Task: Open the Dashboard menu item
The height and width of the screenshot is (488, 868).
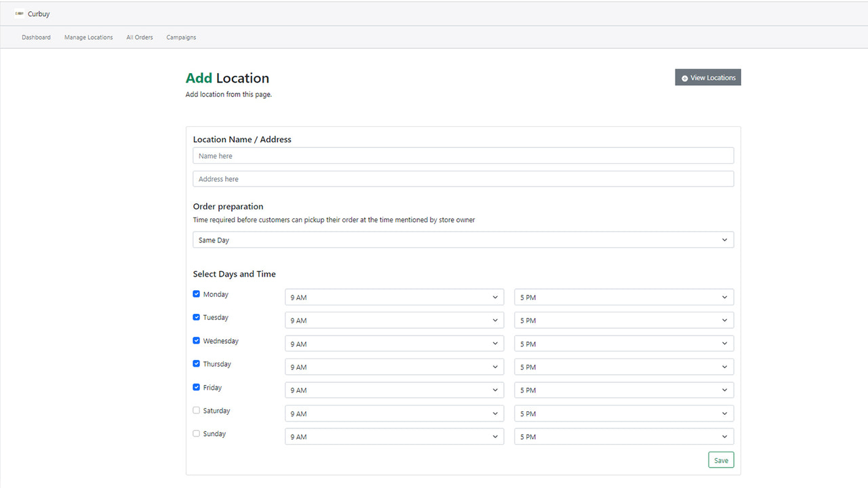Action: coord(36,37)
